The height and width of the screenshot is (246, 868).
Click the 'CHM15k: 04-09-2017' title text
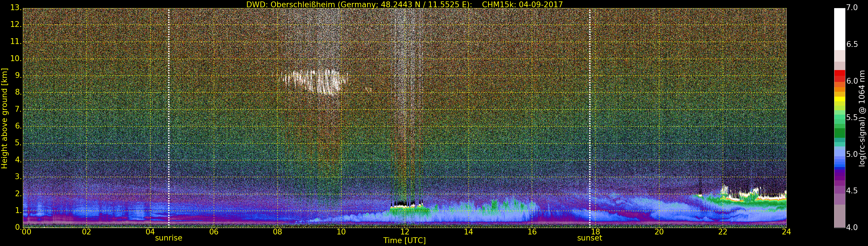tap(522, 4)
